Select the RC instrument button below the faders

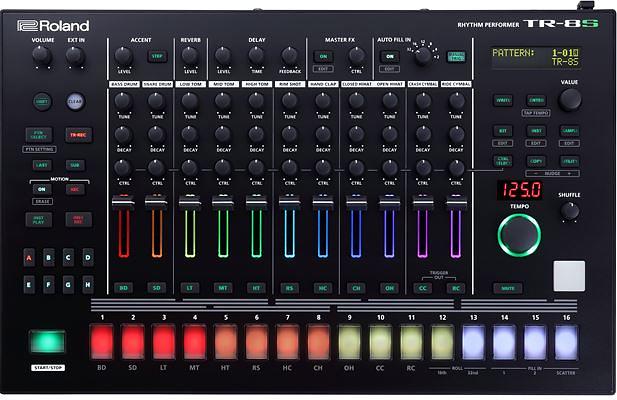click(x=455, y=288)
